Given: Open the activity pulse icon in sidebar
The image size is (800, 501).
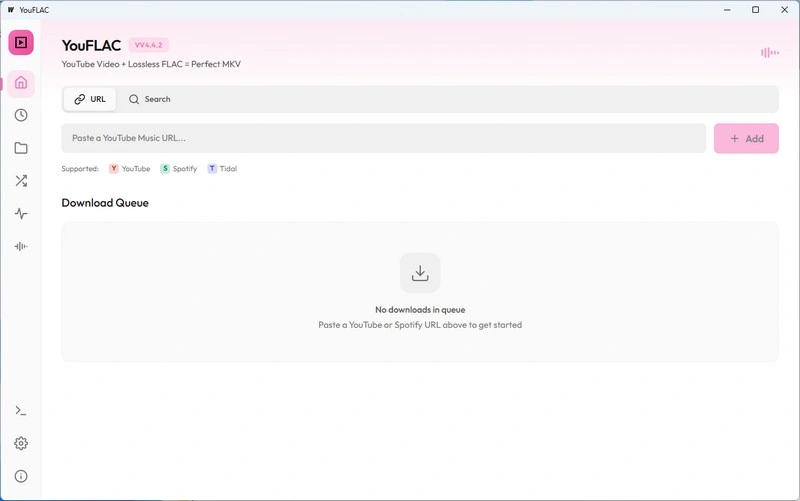Looking at the screenshot, I should (21, 213).
